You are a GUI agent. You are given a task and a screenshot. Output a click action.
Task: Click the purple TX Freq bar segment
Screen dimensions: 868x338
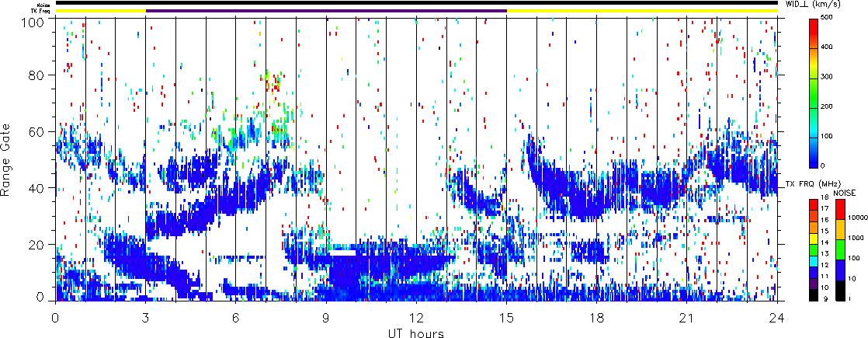click(x=326, y=11)
